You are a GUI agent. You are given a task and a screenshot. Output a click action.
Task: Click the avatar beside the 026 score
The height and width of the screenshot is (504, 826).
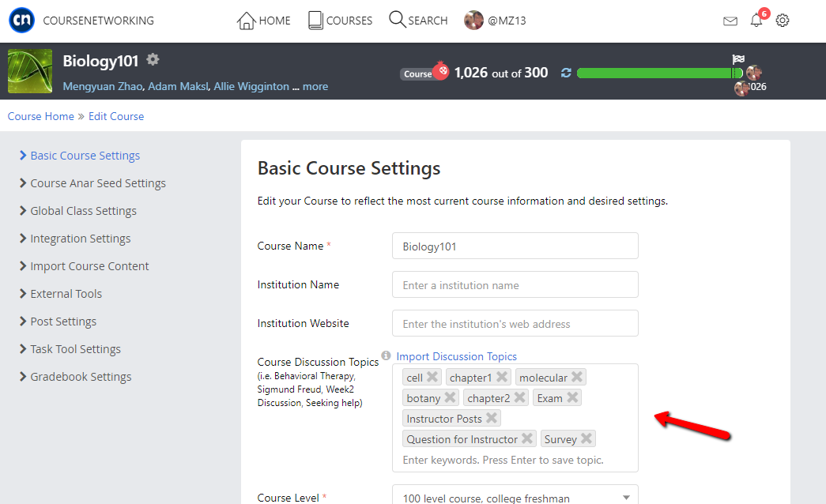coord(741,88)
